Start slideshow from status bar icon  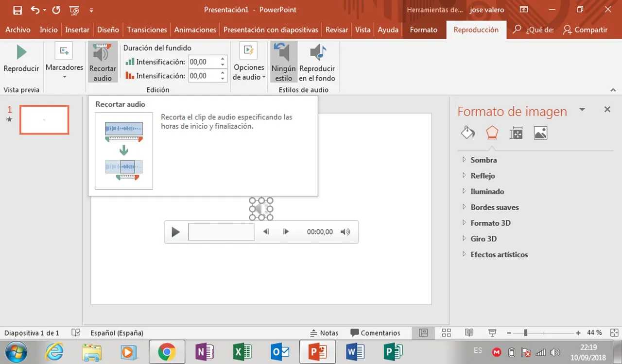[492, 333]
